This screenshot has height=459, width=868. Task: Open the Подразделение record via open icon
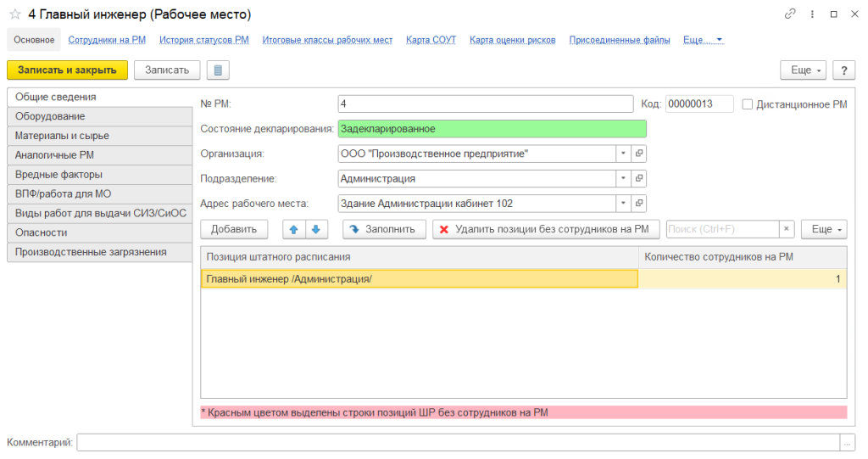point(640,179)
